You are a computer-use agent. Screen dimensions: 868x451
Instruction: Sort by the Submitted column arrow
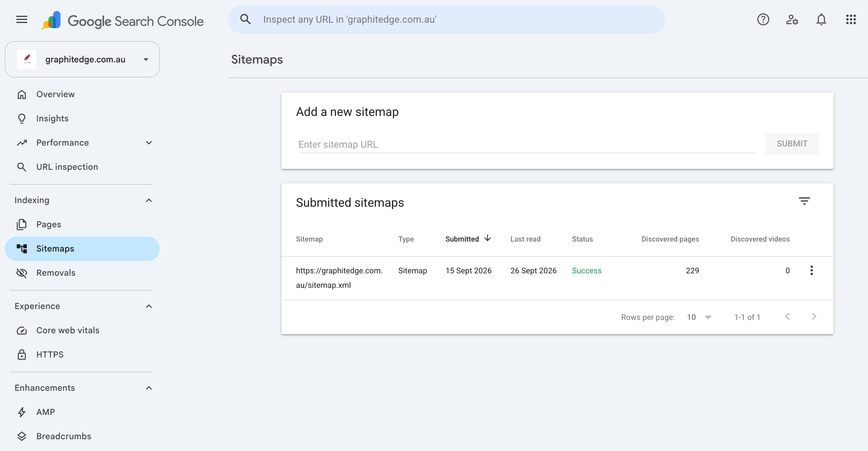click(x=488, y=238)
